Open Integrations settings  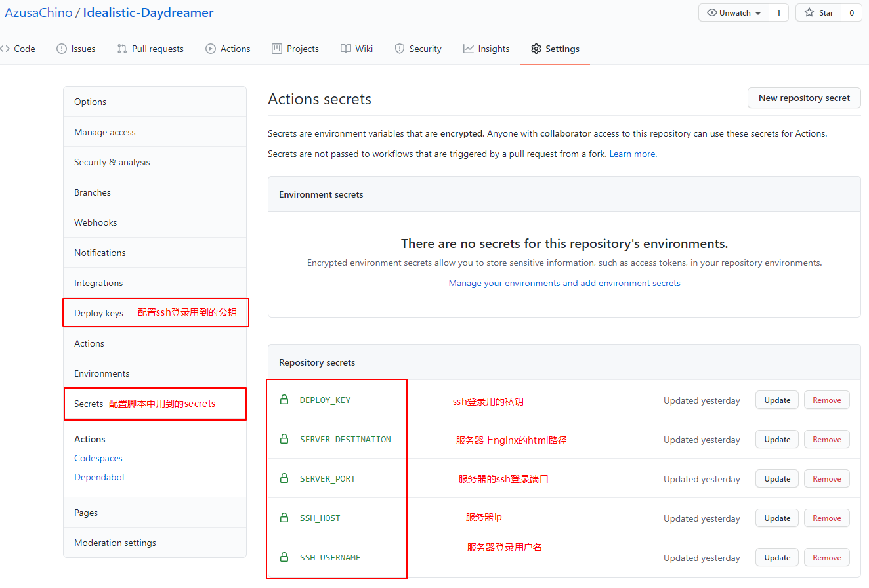tap(155, 283)
